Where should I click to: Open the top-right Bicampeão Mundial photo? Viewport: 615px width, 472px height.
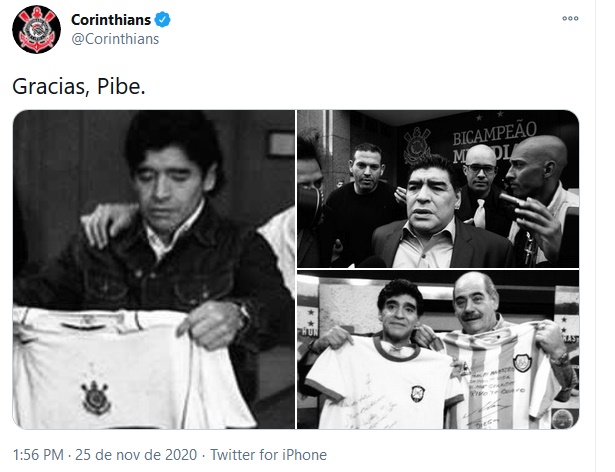click(x=438, y=189)
